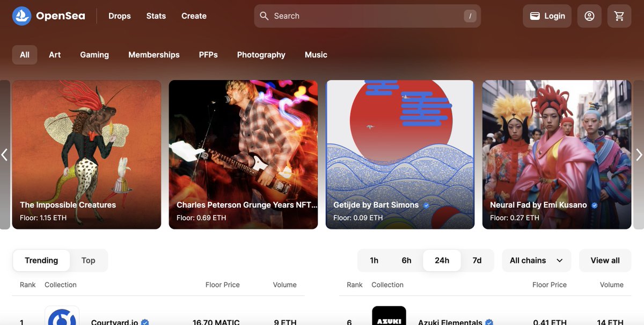Select the Photography category tab
The width and height of the screenshot is (644, 325).
tap(261, 55)
